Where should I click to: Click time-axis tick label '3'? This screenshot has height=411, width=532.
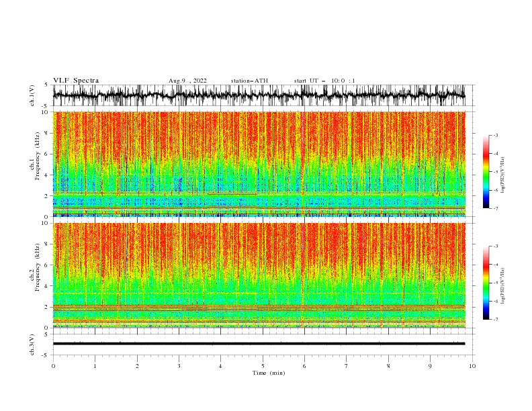tap(179, 366)
